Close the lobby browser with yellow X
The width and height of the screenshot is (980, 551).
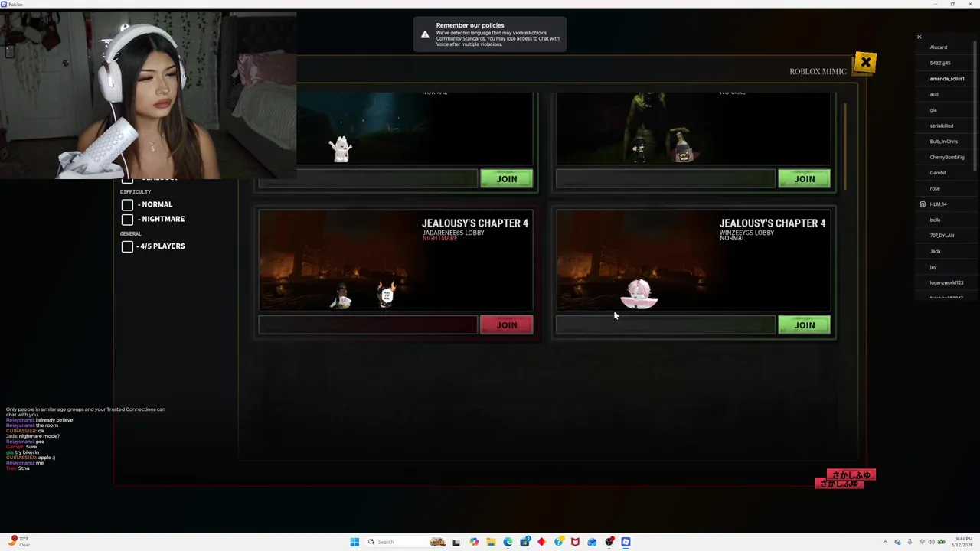[x=865, y=63]
